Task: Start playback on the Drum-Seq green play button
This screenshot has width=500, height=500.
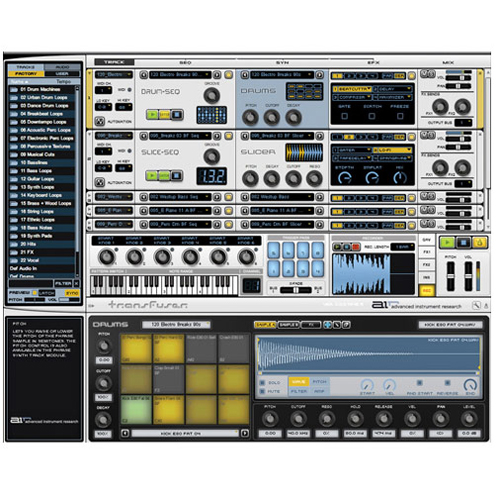Action: [152, 115]
